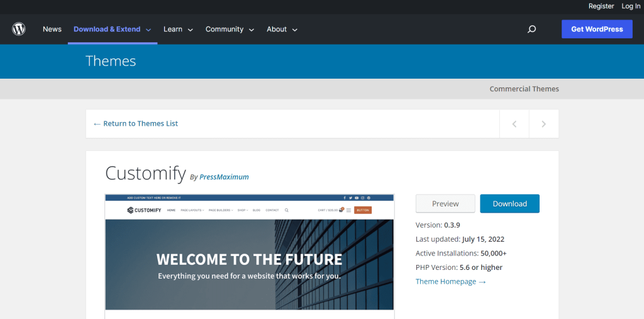
Task: Open the Log In link
Action: 631,6
